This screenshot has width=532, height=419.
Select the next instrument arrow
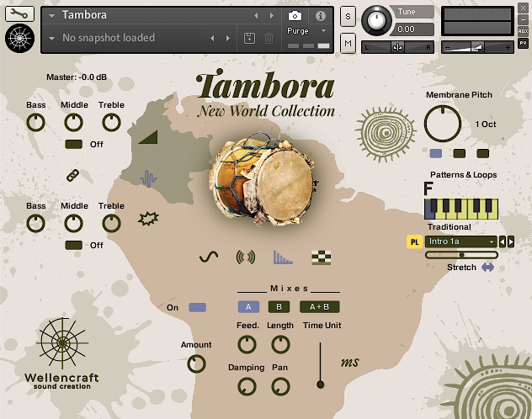[x=271, y=16]
